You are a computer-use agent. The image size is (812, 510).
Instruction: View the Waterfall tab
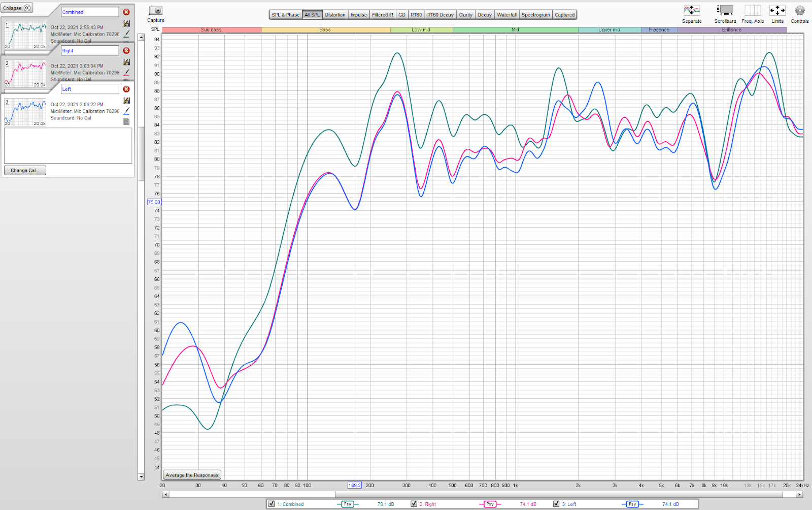(507, 15)
